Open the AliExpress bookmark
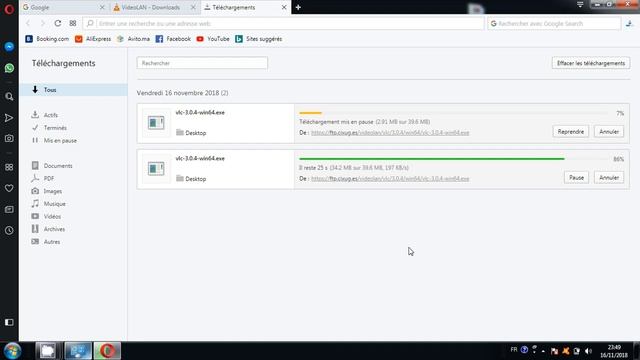 93,39
